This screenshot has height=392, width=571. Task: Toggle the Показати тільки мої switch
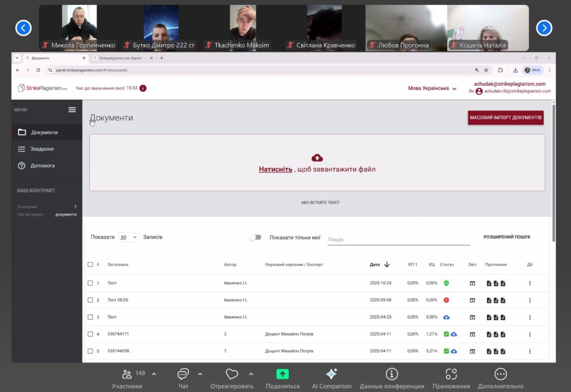tap(255, 238)
